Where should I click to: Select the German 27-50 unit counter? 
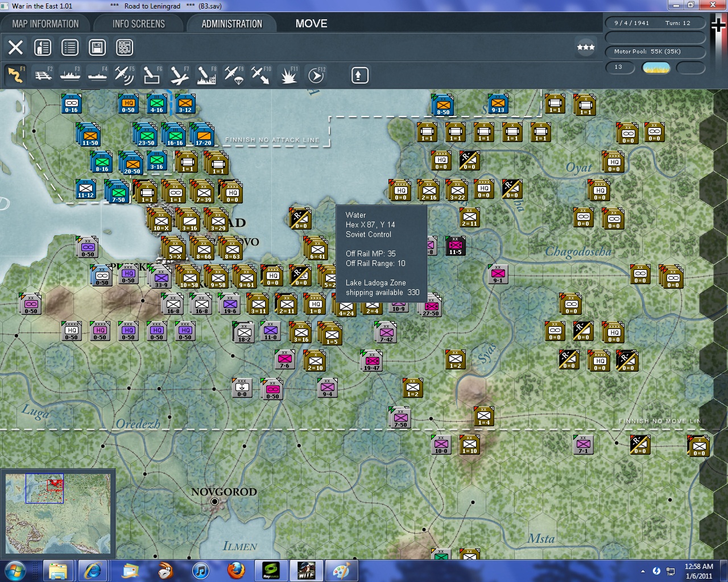click(431, 307)
